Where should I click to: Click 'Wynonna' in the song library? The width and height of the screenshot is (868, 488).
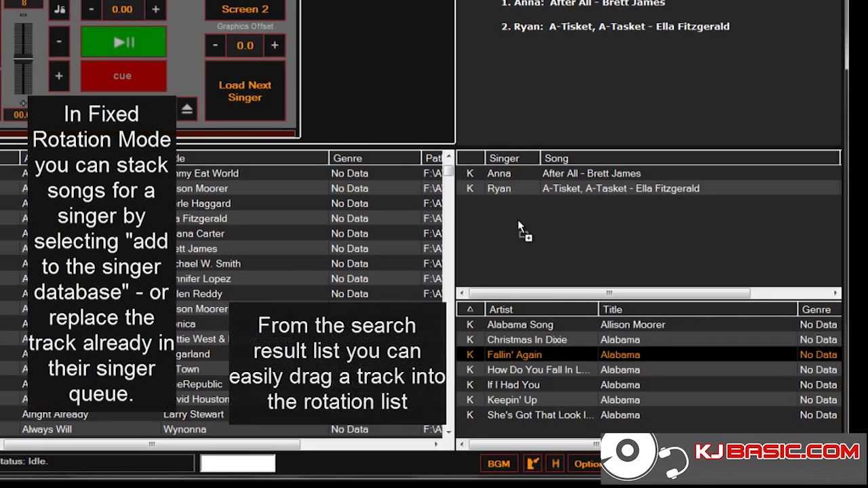(184, 429)
